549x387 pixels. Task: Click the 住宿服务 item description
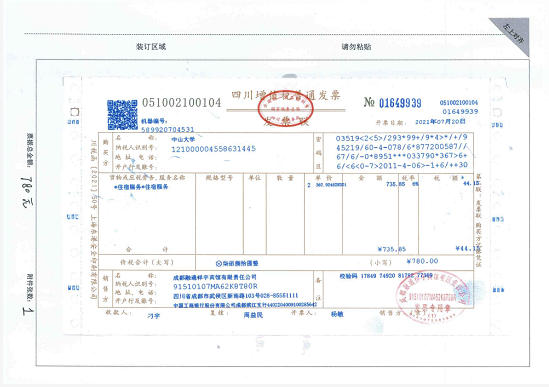(141, 187)
